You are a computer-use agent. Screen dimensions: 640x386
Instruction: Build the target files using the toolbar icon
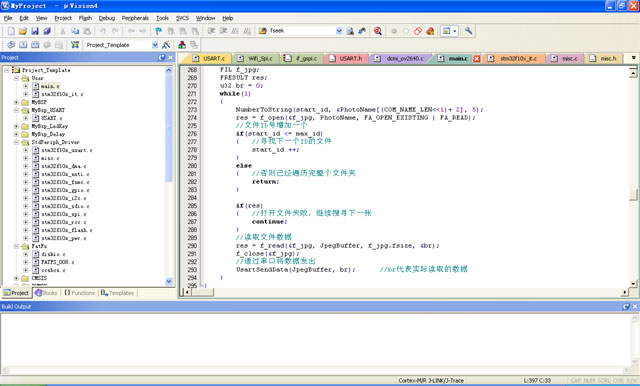pos(23,45)
